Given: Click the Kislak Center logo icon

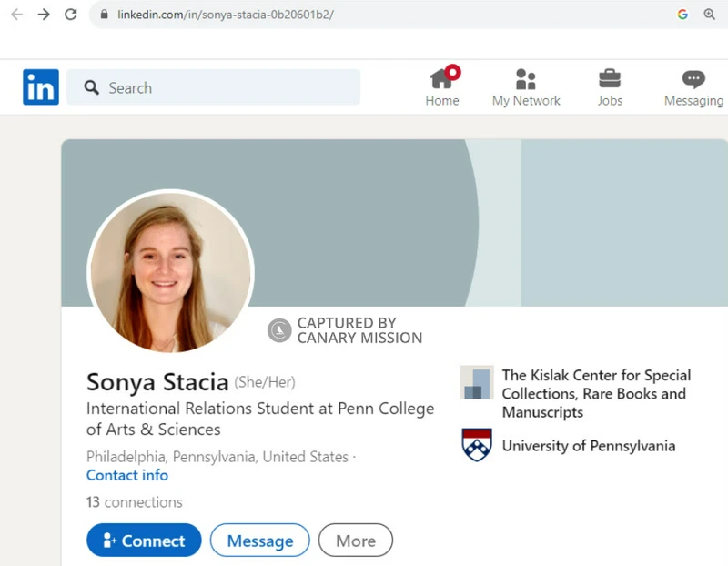Looking at the screenshot, I should pos(477,382).
